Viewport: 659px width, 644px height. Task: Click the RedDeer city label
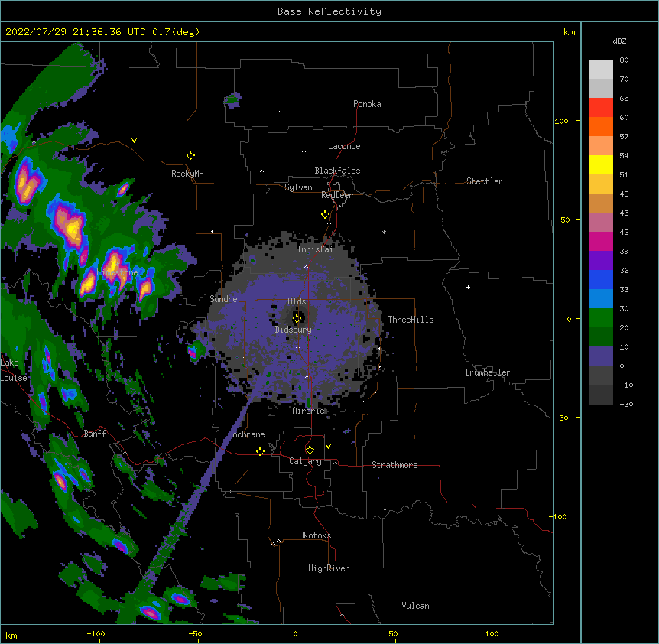[x=336, y=195]
